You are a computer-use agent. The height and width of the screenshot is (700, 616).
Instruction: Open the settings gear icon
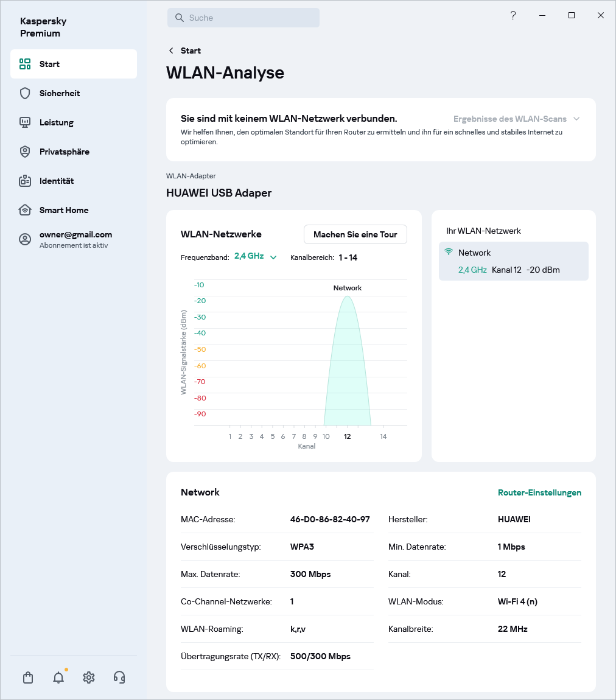(88, 677)
